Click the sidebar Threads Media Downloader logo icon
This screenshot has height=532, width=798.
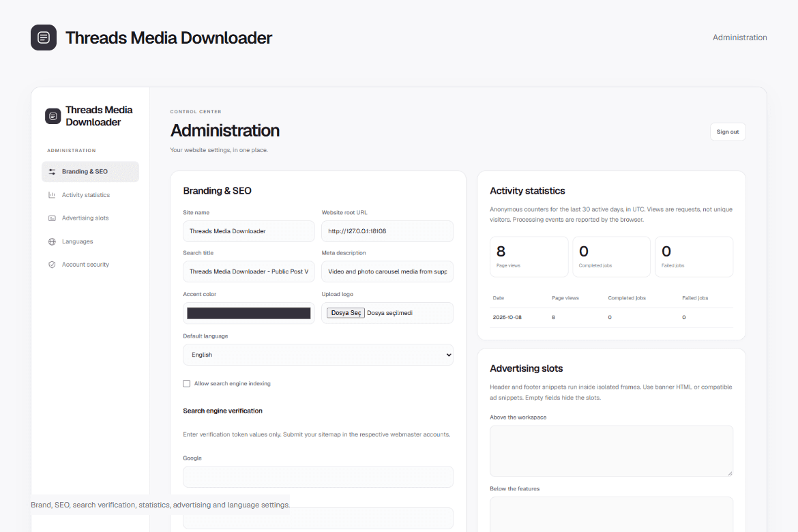point(53,116)
